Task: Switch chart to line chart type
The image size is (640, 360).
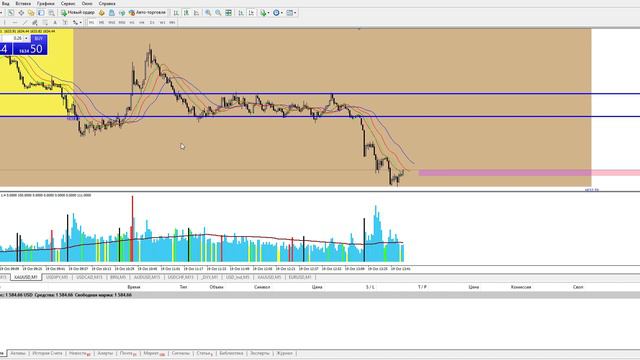Action: (x=196, y=13)
